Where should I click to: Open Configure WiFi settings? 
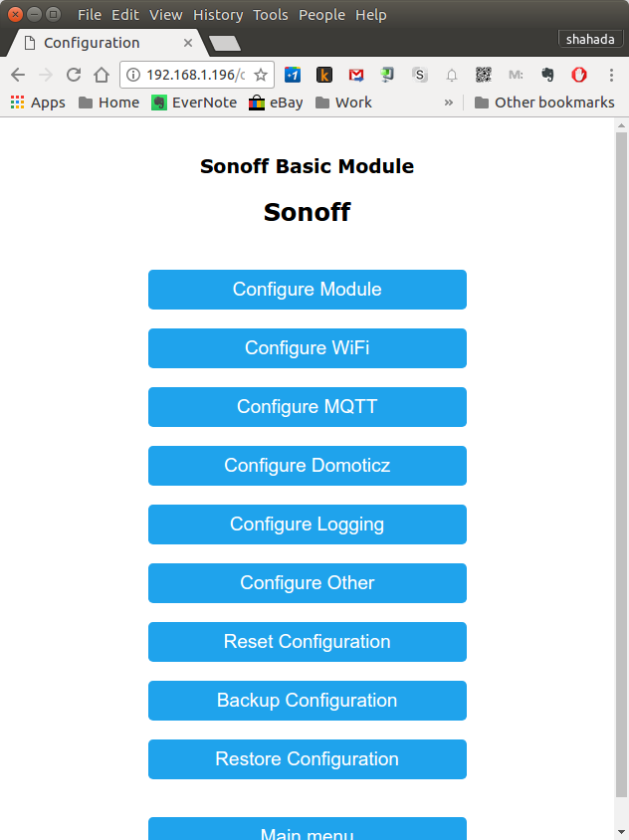click(x=307, y=348)
